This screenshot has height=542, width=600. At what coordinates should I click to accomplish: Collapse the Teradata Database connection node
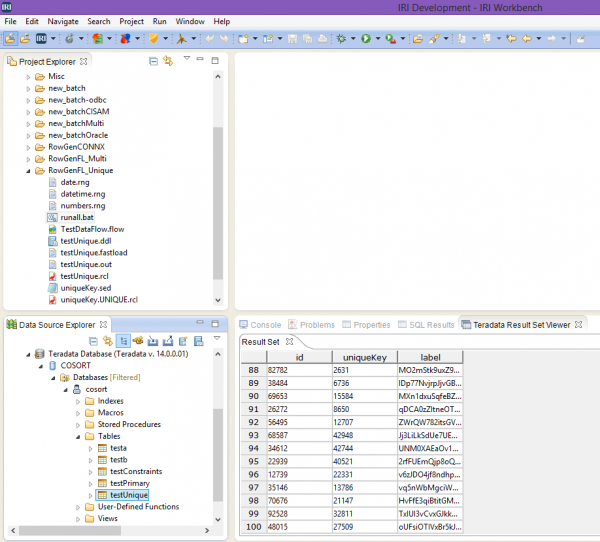(x=28, y=355)
